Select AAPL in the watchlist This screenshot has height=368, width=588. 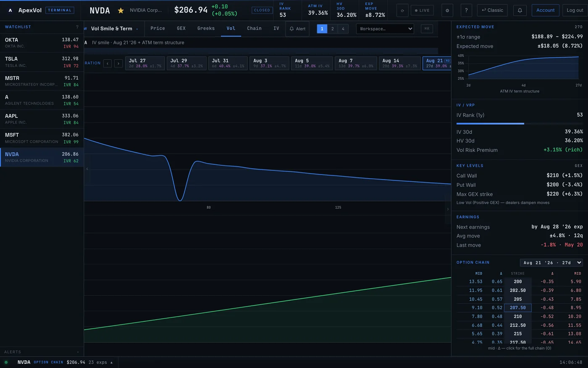pos(42,119)
